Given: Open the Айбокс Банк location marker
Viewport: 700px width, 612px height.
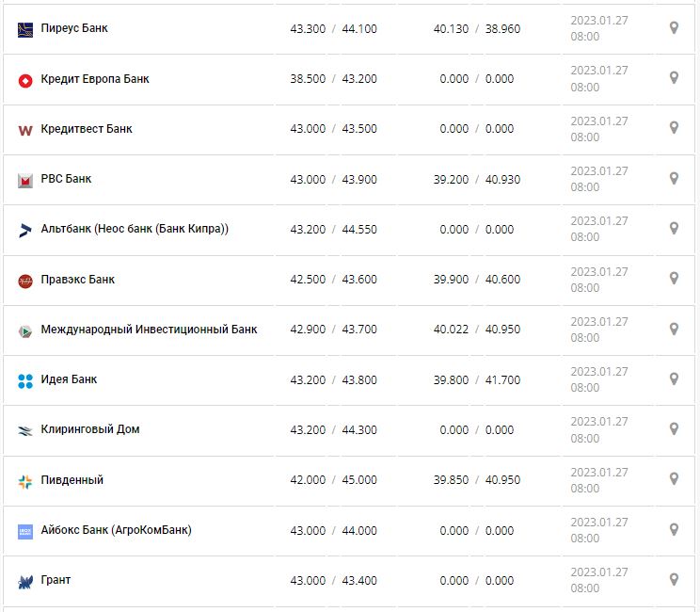Looking at the screenshot, I should click(674, 530).
